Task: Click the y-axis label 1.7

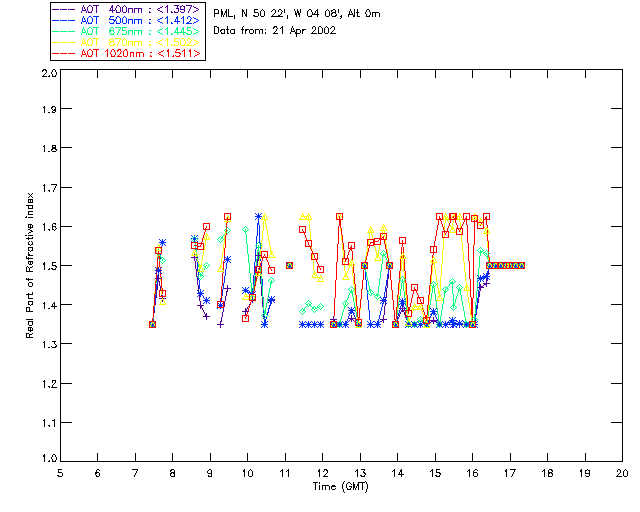Action: click(49, 188)
